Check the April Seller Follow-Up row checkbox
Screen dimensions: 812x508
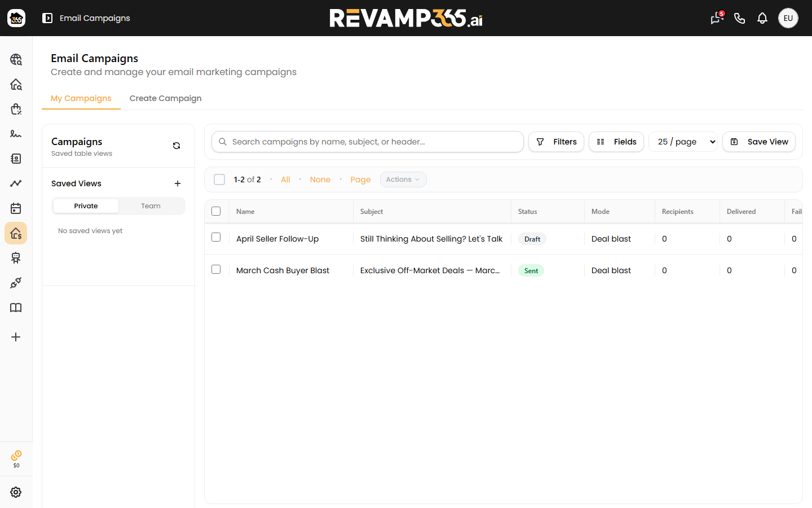[216, 237]
